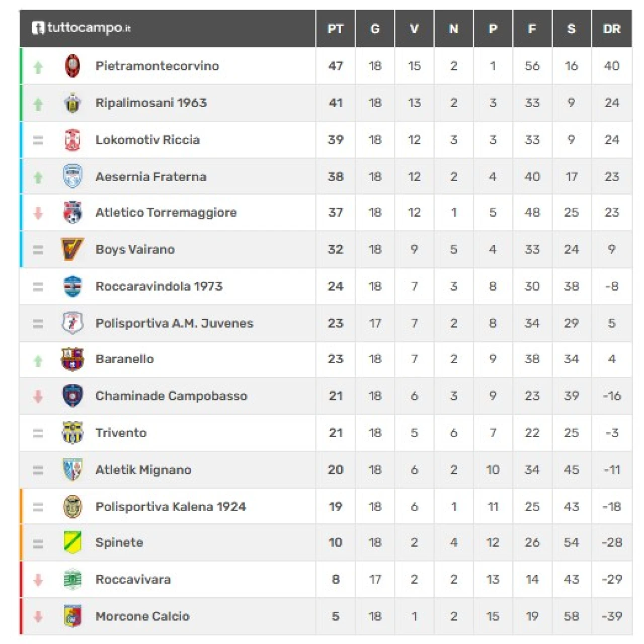
Task: Open Polisportiva A.M. Juvenes team page
Action: (x=174, y=324)
